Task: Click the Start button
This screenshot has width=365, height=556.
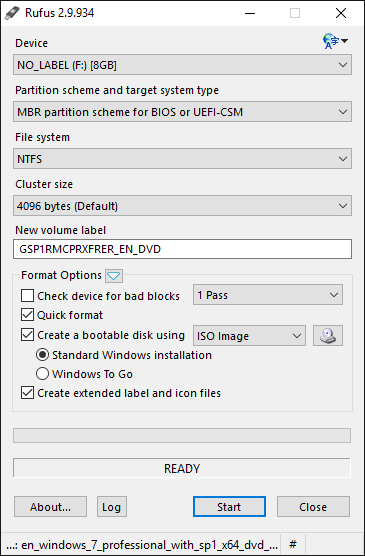Action: click(229, 507)
